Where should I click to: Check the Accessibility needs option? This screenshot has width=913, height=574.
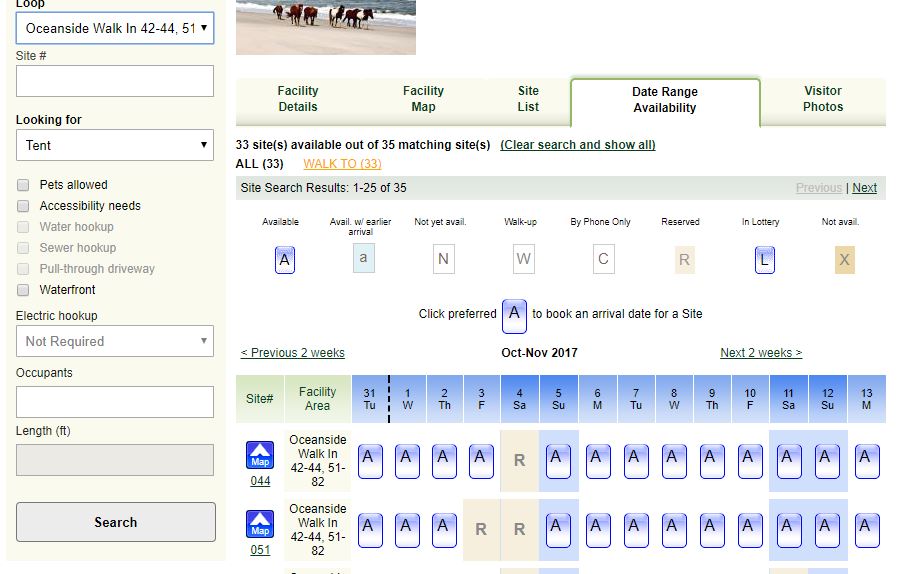point(23,206)
